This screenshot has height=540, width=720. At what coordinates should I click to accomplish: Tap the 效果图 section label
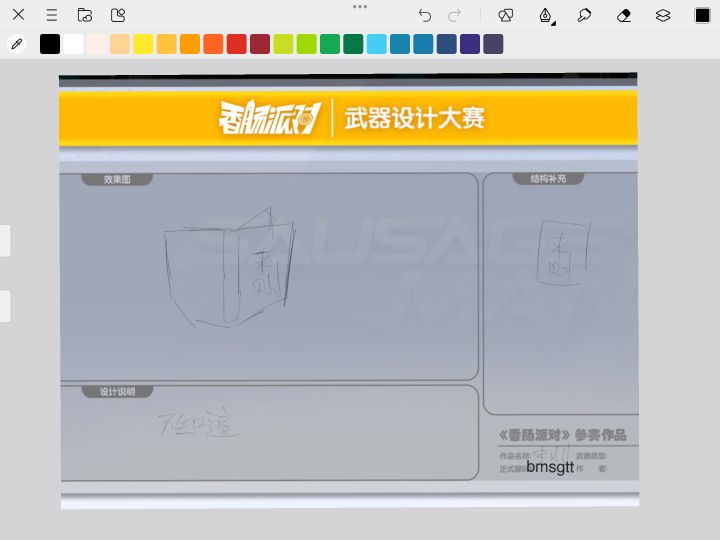(x=117, y=180)
